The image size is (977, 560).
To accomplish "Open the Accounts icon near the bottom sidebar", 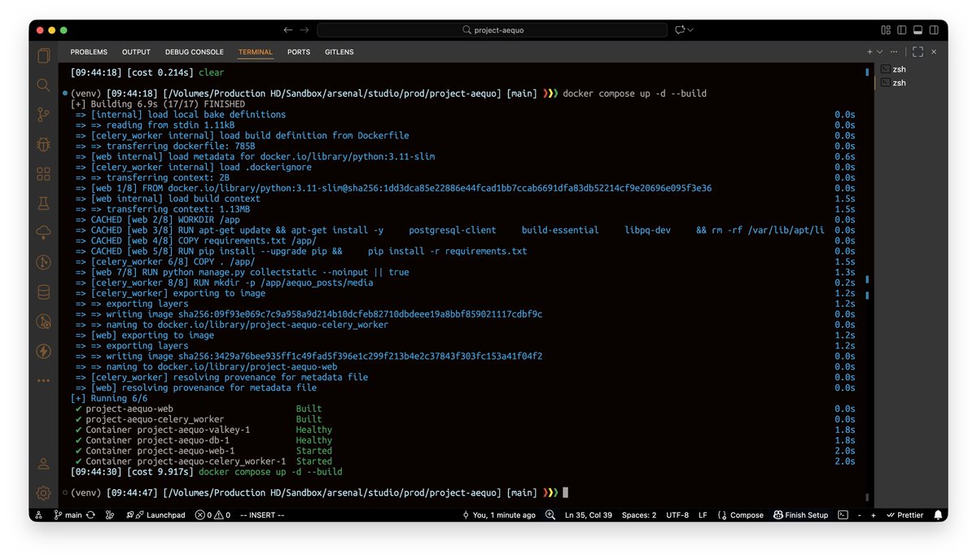I will tap(42, 464).
